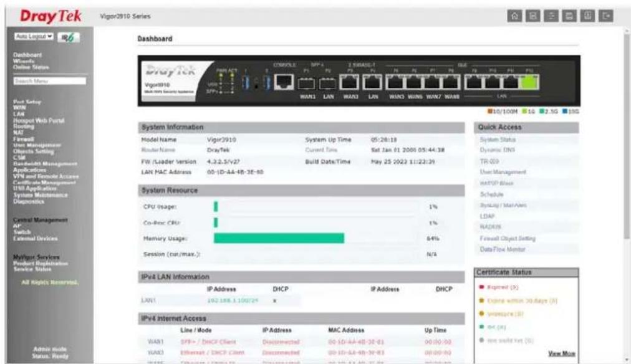Click the WAN8 port on router image
This screenshot has height=364, width=631.
tap(451, 82)
